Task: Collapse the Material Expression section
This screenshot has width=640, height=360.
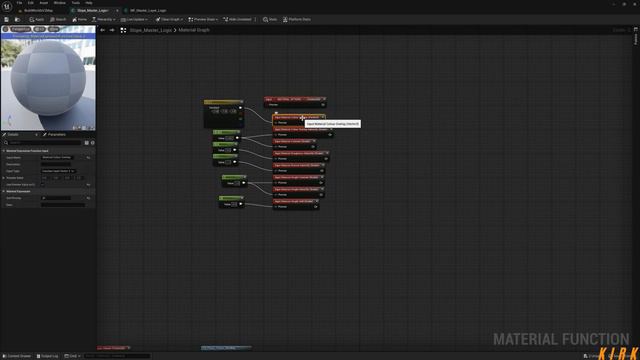Action: click(x=4, y=191)
